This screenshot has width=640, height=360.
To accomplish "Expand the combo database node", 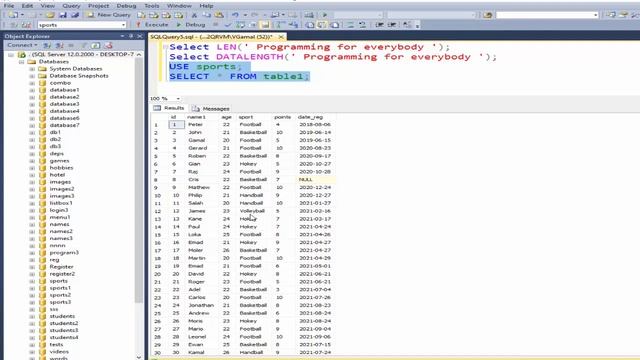I will (32, 83).
